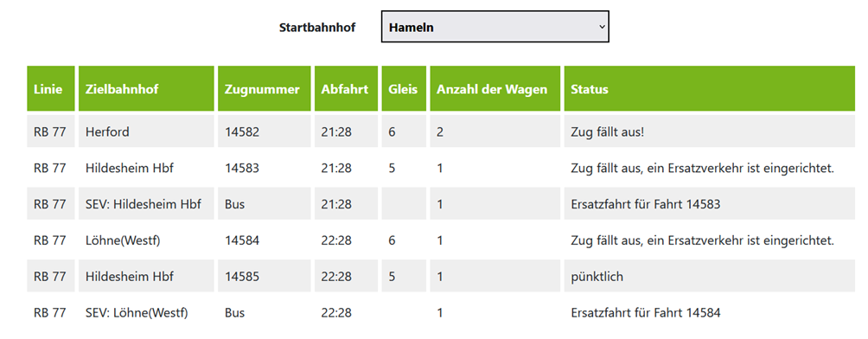
Task: Select the 'Zug fällt aus!' status cell
Action: pyautogui.click(x=710, y=131)
